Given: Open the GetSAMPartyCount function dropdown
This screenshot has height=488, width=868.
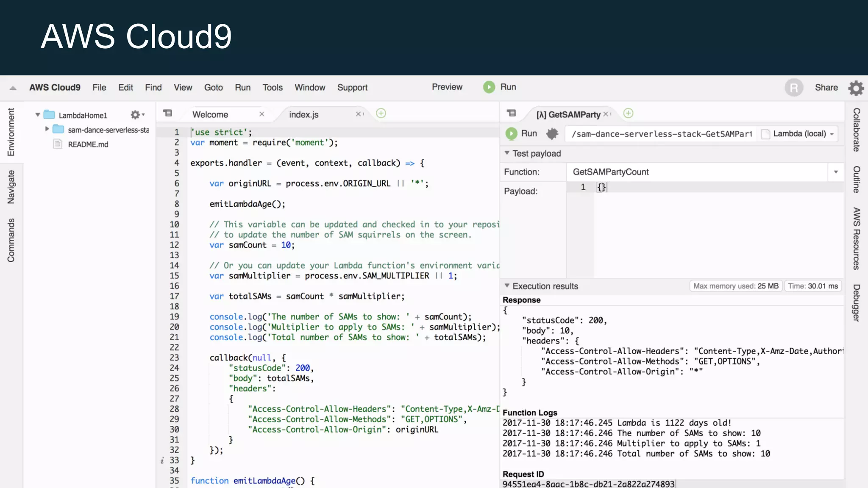Looking at the screenshot, I should 835,172.
